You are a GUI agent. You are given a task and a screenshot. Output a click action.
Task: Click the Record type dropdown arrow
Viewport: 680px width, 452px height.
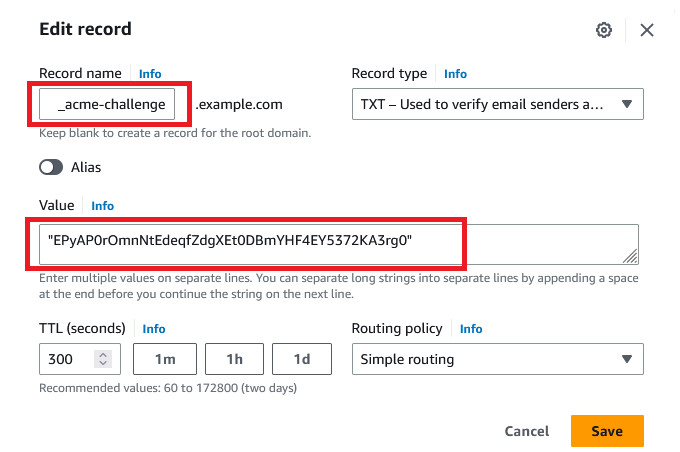[627, 104]
